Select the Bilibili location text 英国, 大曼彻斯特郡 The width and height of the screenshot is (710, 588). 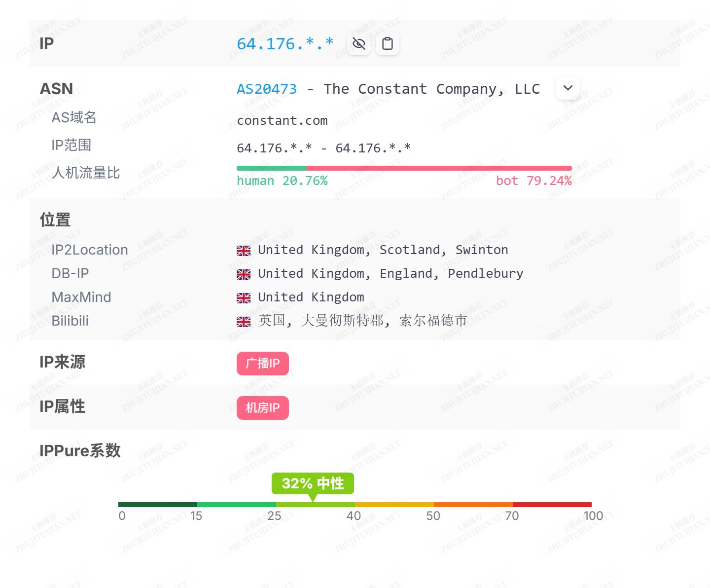coord(362,321)
